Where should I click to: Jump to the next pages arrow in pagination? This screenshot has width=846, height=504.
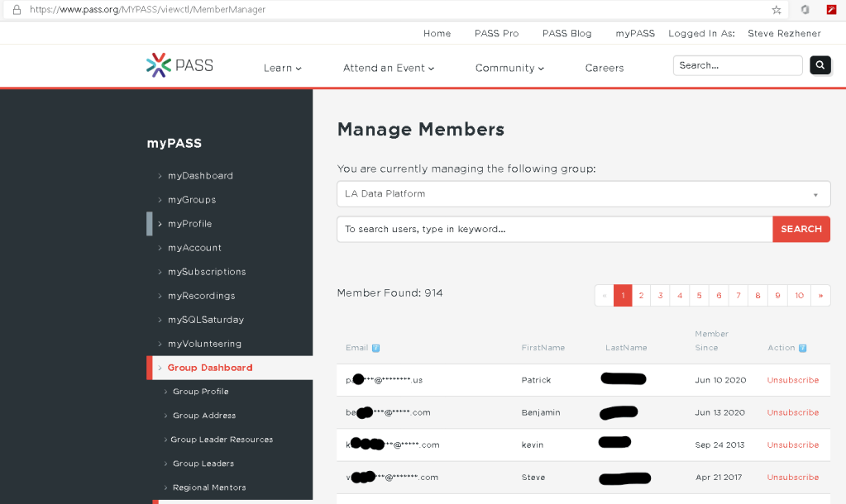pyautogui.click(x=820, y=296)
